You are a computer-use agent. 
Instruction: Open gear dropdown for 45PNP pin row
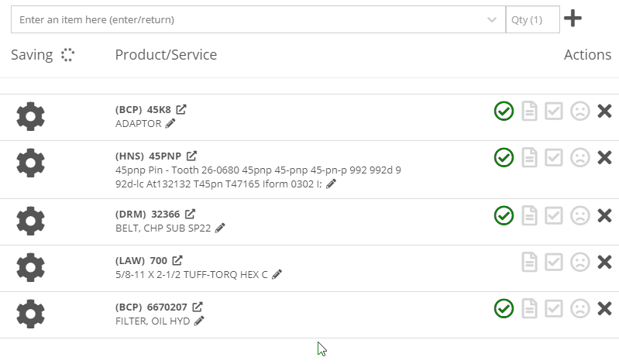tap(30, 163)
